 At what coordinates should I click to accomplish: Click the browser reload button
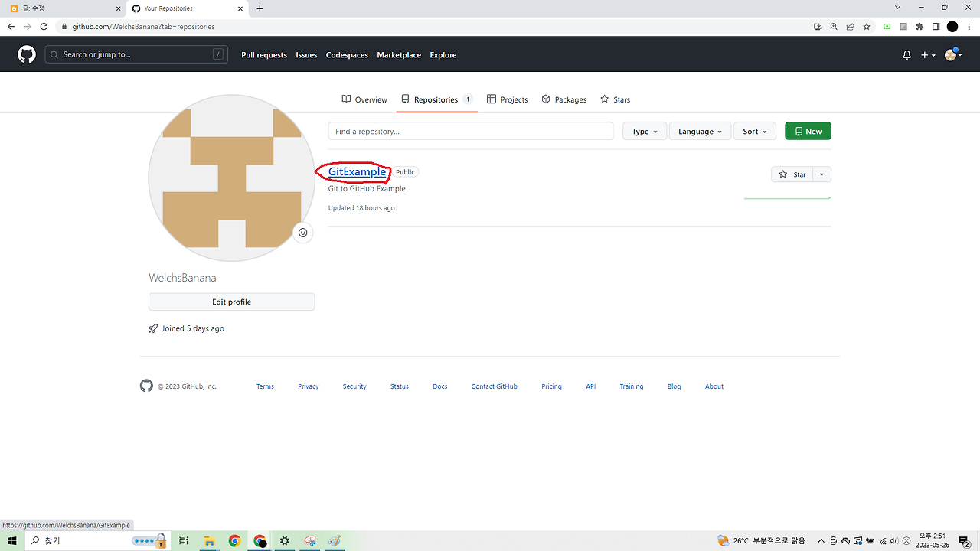click(44, 26)
